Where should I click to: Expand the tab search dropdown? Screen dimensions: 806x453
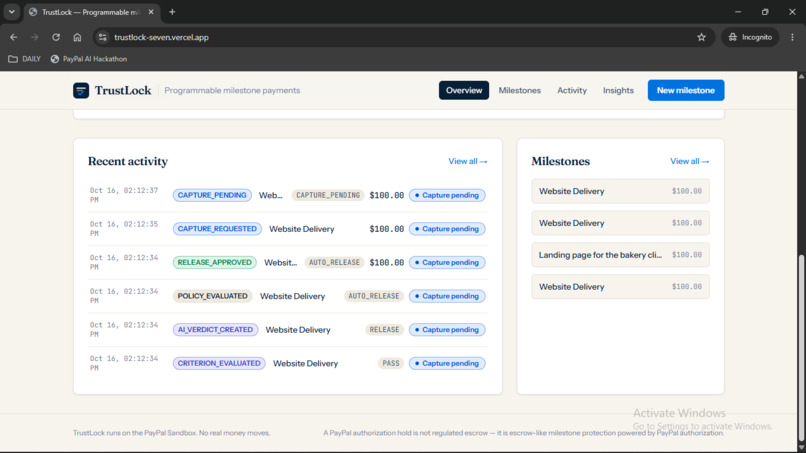tap(11, 12)
